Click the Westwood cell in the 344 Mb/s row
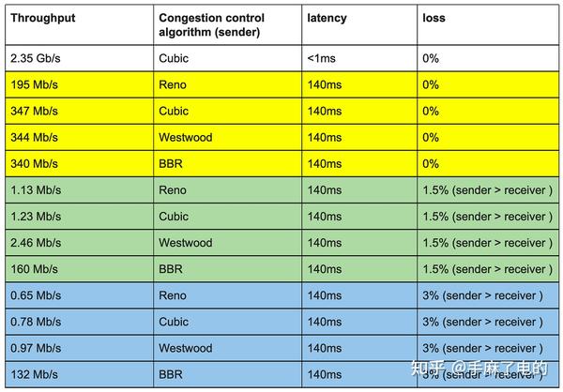Viewport: 563px width, 392px height. point(186,137)
